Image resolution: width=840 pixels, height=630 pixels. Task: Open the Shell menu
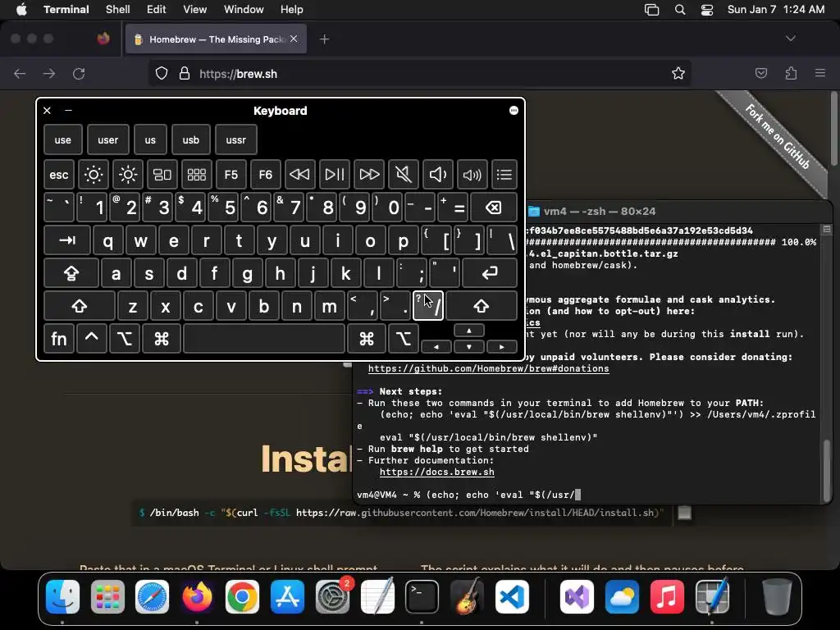[118, 10]
